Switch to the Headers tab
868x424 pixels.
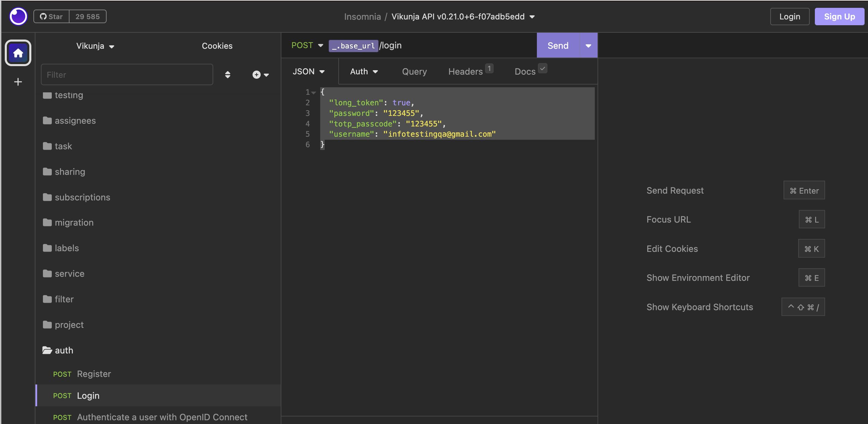point(465,71)
